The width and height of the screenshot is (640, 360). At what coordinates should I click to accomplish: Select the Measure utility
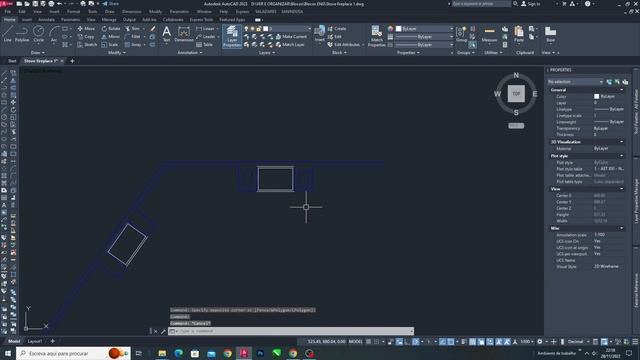click(489, 34)
